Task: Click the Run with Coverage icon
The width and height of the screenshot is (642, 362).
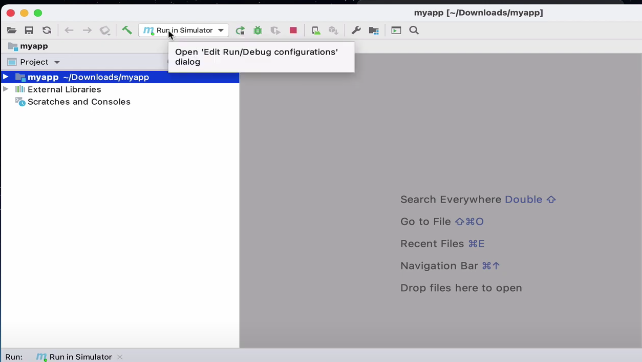Action: click(x=276, y=30)
